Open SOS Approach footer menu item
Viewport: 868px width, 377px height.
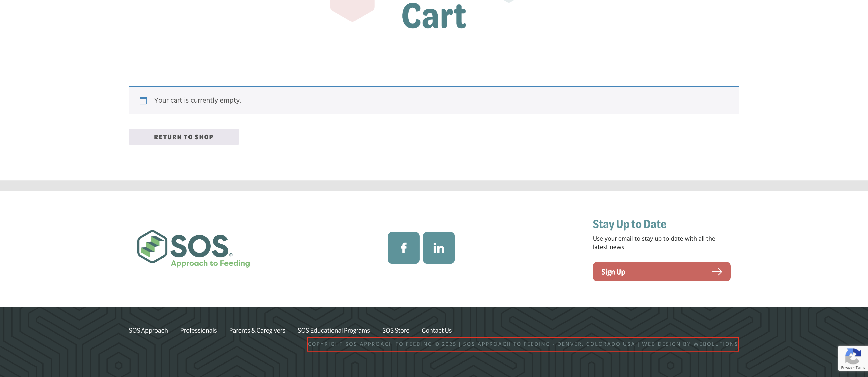[x=148, y=331]
